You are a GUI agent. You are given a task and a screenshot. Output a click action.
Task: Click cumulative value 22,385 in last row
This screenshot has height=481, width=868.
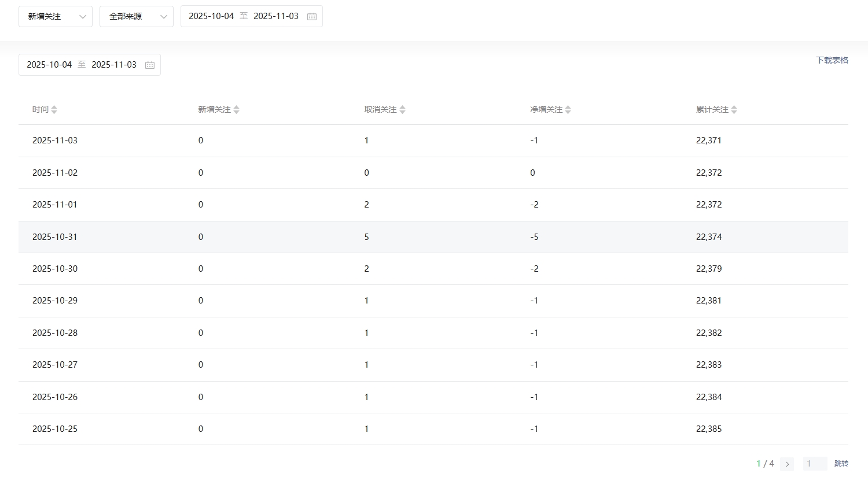click(709, 429)
